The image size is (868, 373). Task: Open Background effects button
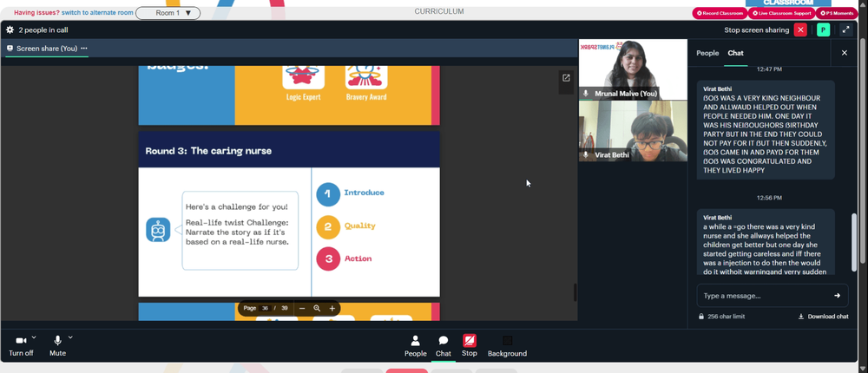point(507,346)
